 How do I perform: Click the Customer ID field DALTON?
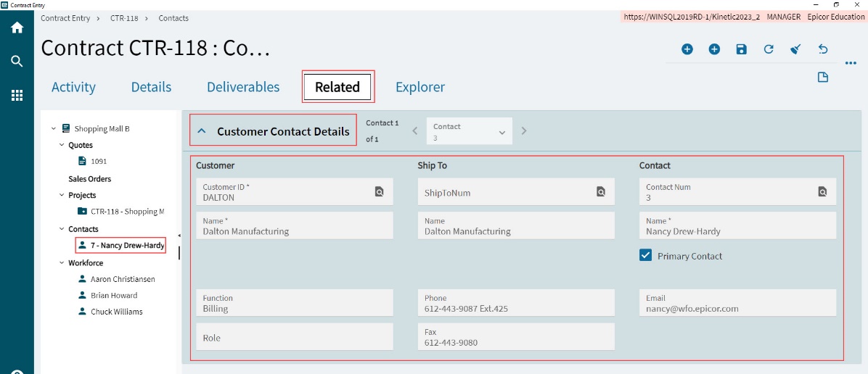(295, 192)
